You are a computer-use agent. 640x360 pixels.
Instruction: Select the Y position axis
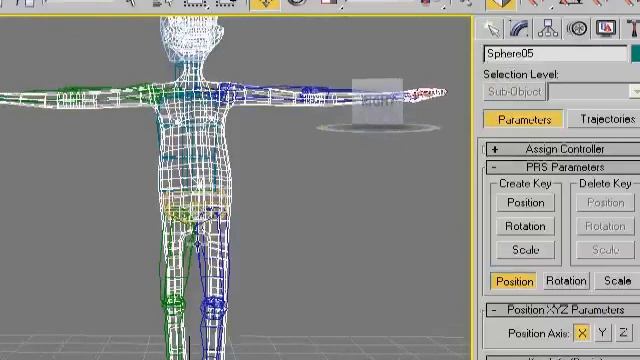(x=602, y=333)
